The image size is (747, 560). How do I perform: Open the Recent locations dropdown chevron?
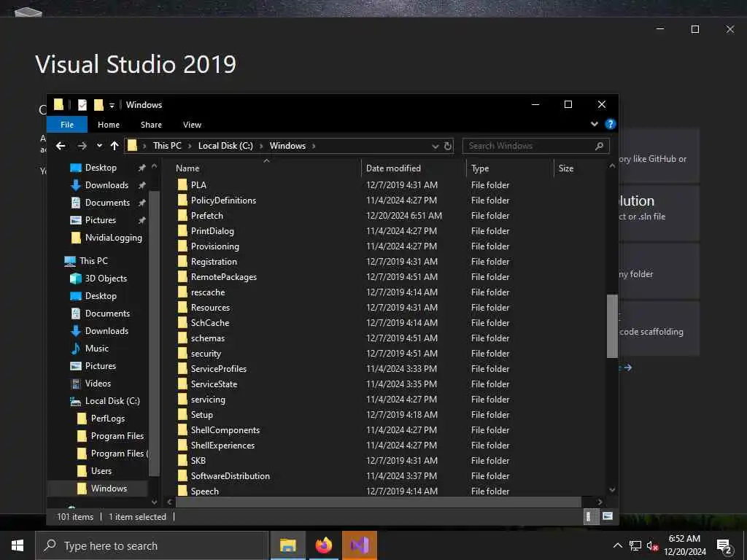(99, 146)
